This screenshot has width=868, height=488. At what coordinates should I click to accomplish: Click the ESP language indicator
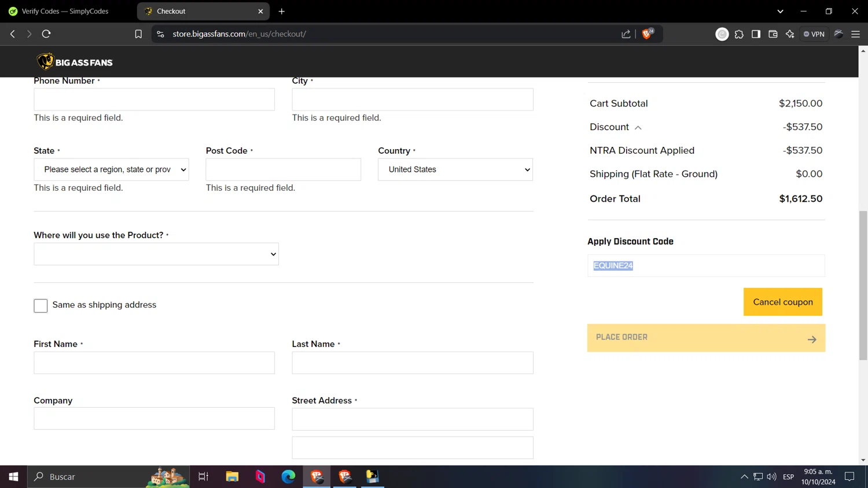pyautogui.click(x=788, y=477)
